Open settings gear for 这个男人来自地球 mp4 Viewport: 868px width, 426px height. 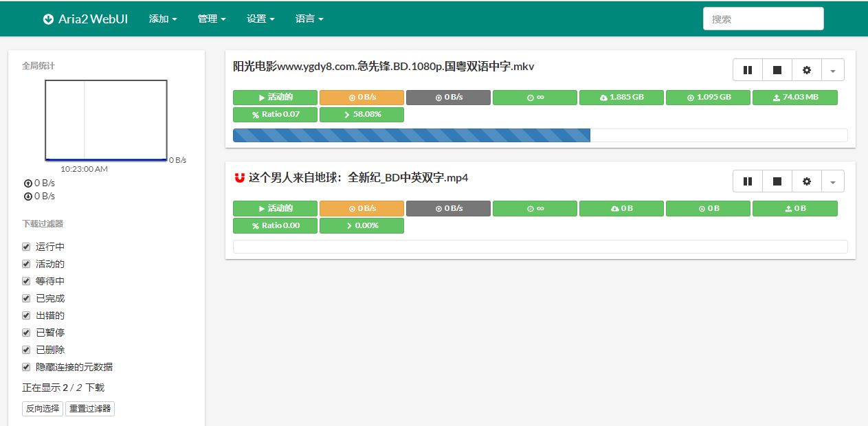[807, 181]
